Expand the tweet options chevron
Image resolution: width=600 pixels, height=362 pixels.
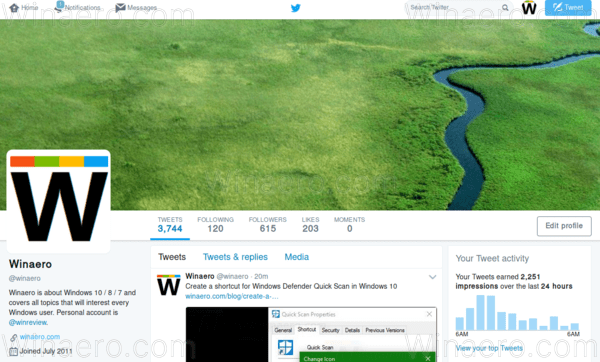click(x=432, y=277)
